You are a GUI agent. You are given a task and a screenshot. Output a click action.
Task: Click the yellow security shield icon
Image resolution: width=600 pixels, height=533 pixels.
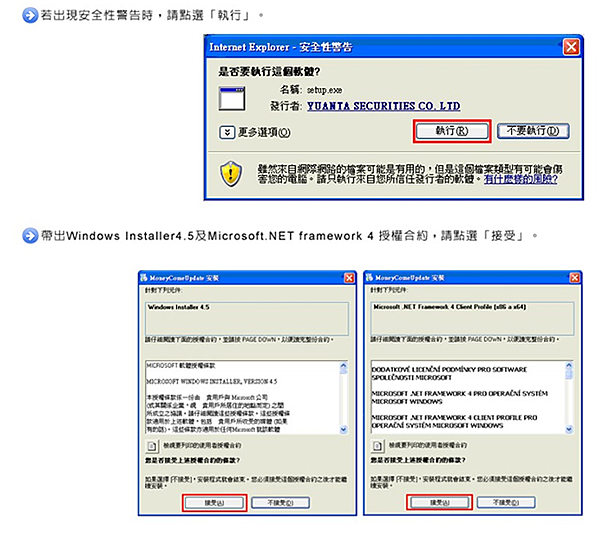[231, 174]
